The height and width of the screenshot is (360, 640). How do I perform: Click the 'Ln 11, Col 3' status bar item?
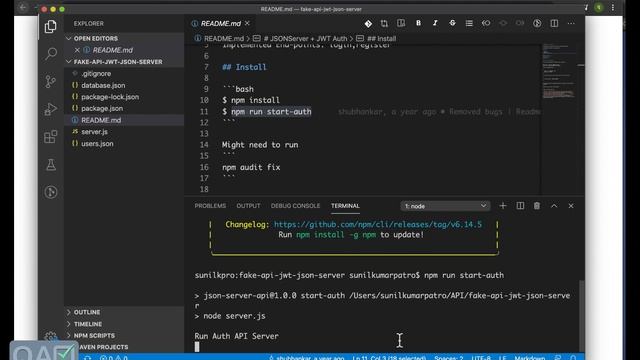click(389, 357)
